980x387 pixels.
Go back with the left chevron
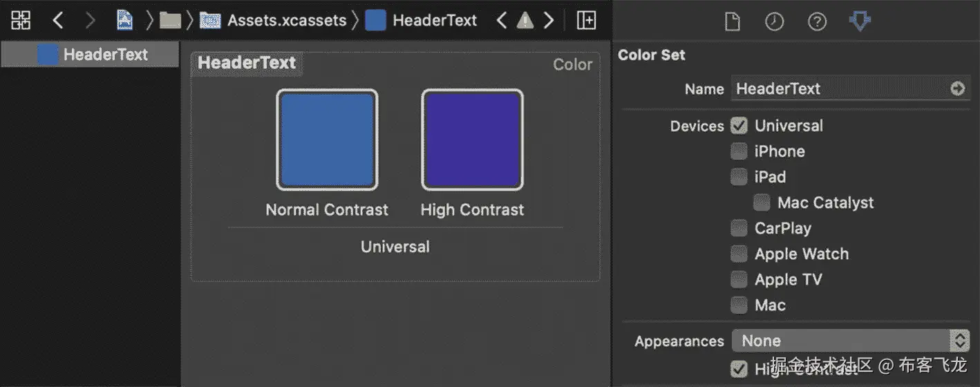point(58,21)
